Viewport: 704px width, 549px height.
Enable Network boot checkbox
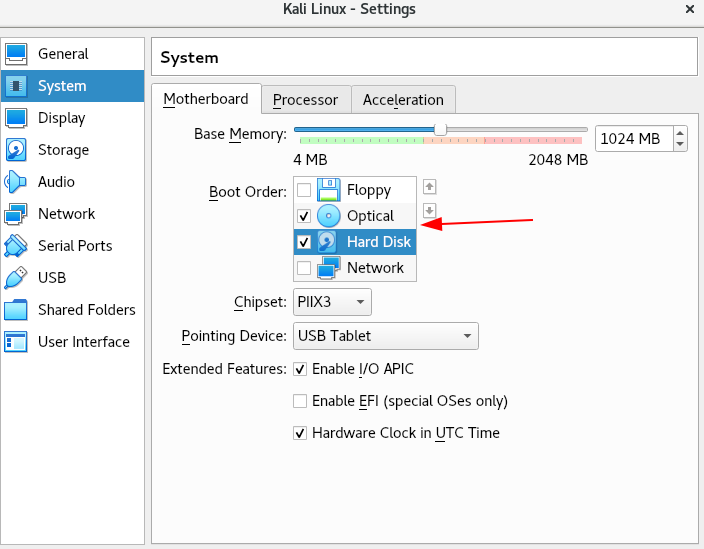(304, 268)
